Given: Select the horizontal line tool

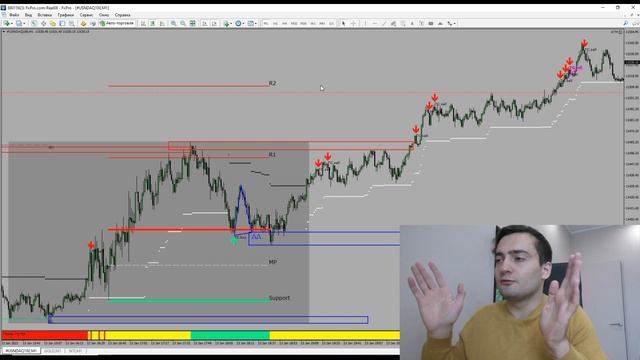Looking at the screenshot, I should coord(375,24).
